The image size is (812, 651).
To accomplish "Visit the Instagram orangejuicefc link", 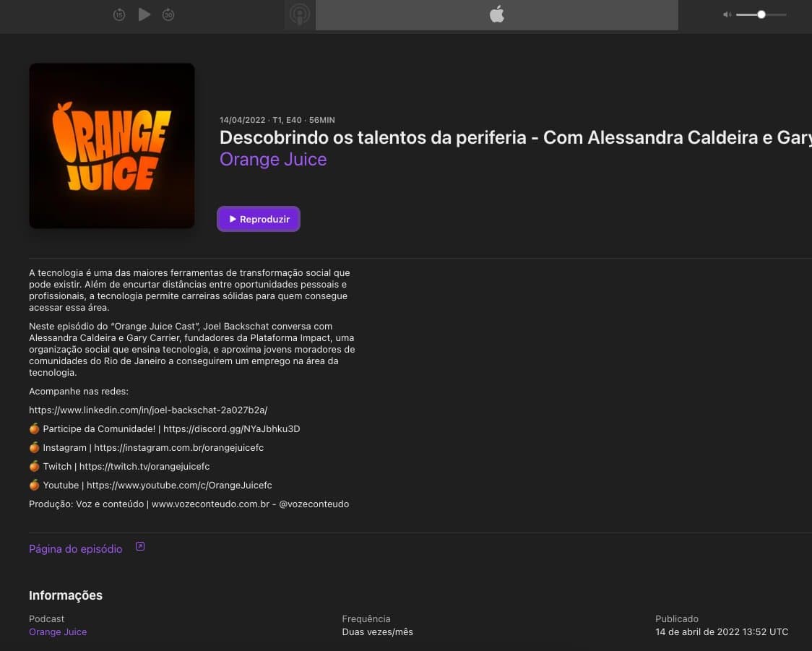I will 178,448.
